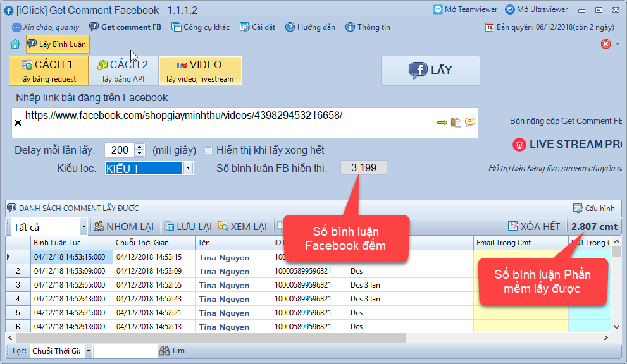The image size is (627, 364).
Task: Click the delay 200 number field
Action: [120, 150]
